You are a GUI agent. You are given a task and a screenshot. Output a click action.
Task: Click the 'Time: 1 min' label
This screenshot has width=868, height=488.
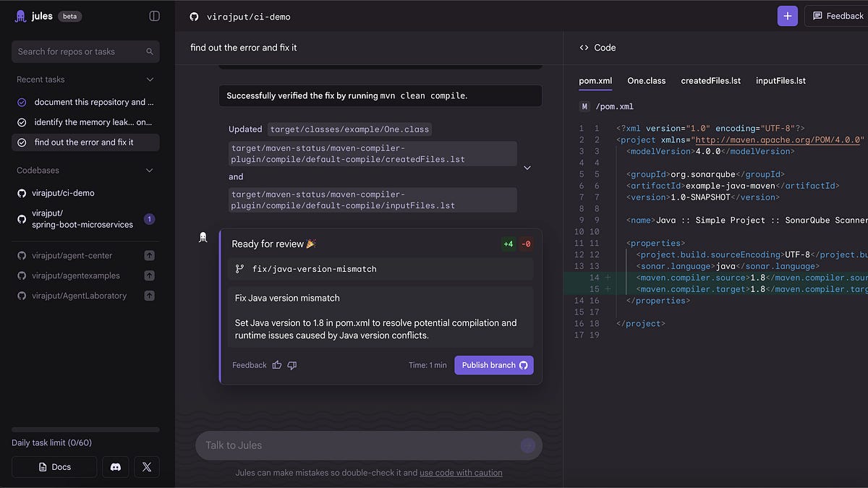pyautogui.click(x=427, y=365)
